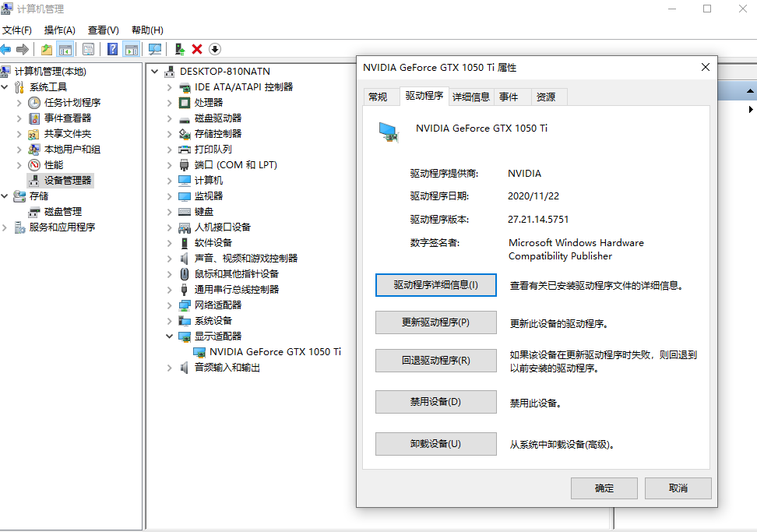Viewport: 757px width, 532px height.
Task: Open the 帮助(H) menu
Action: 147,30
